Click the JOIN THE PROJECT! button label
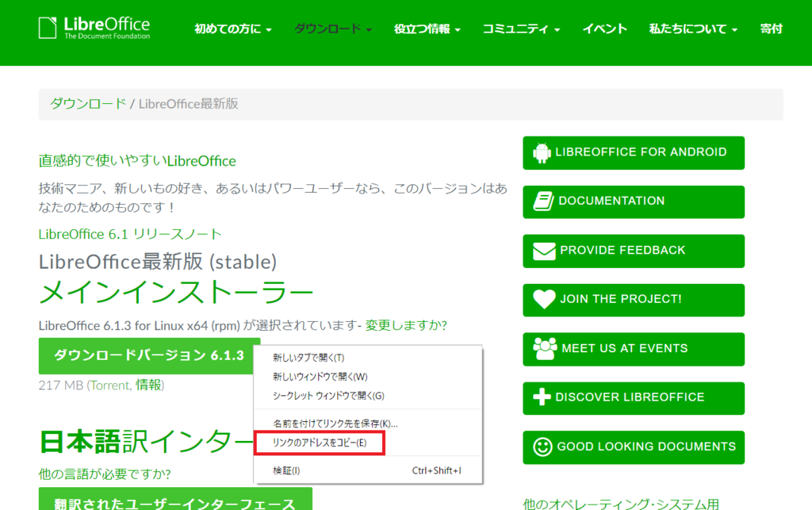The image size is (812, 510). click(620, 299)
